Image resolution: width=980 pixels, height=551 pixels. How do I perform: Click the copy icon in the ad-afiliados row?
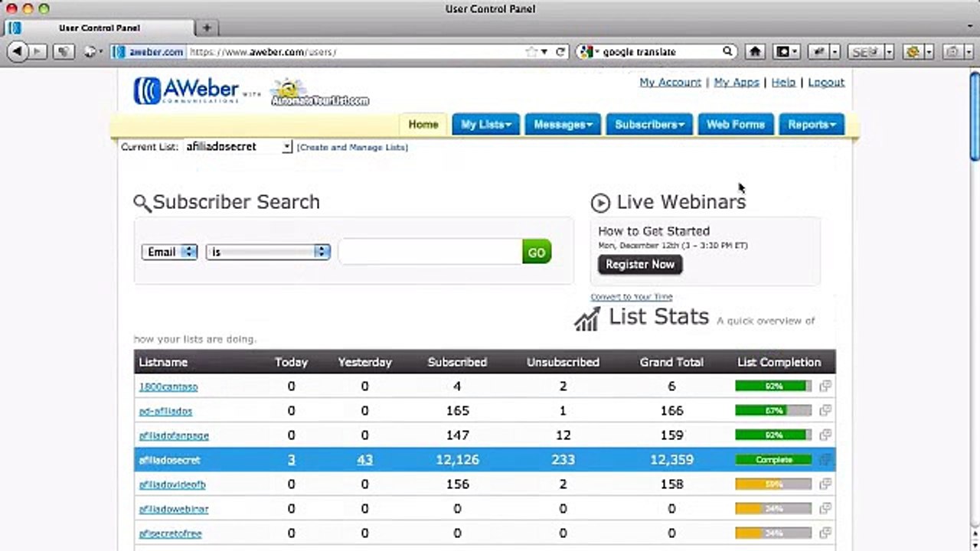(x=825, y=411)
